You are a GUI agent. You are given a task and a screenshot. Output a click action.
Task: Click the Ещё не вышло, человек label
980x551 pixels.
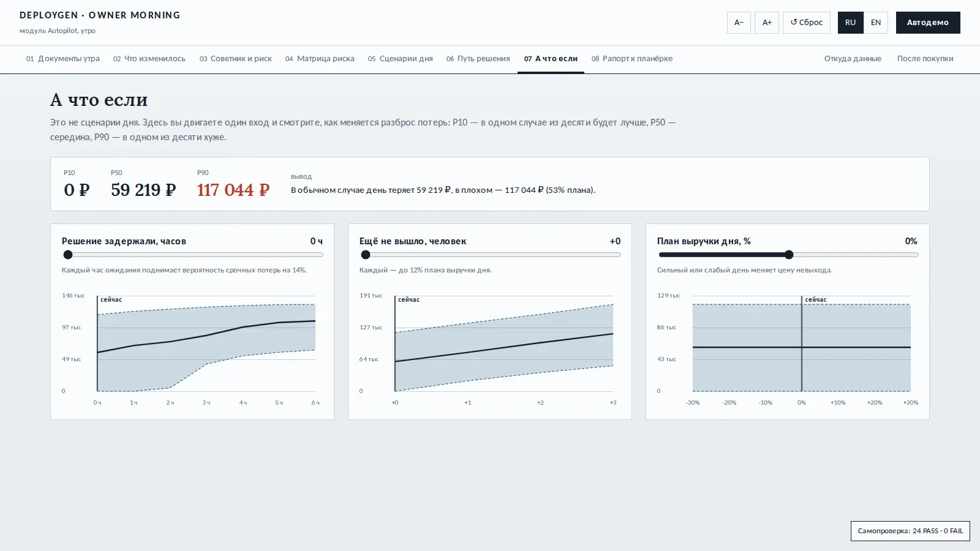[x=413, y=241]
